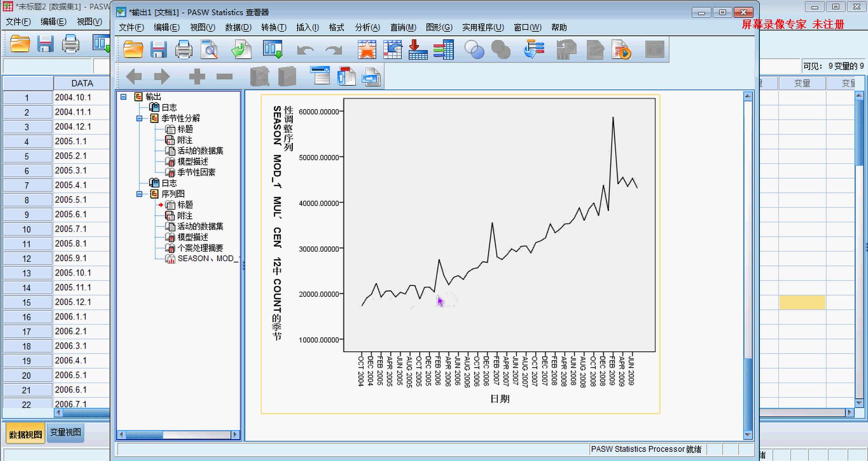The image size is (868, 461).
Task: Click the Insert Title icon
Action: [x=346, y=75]
